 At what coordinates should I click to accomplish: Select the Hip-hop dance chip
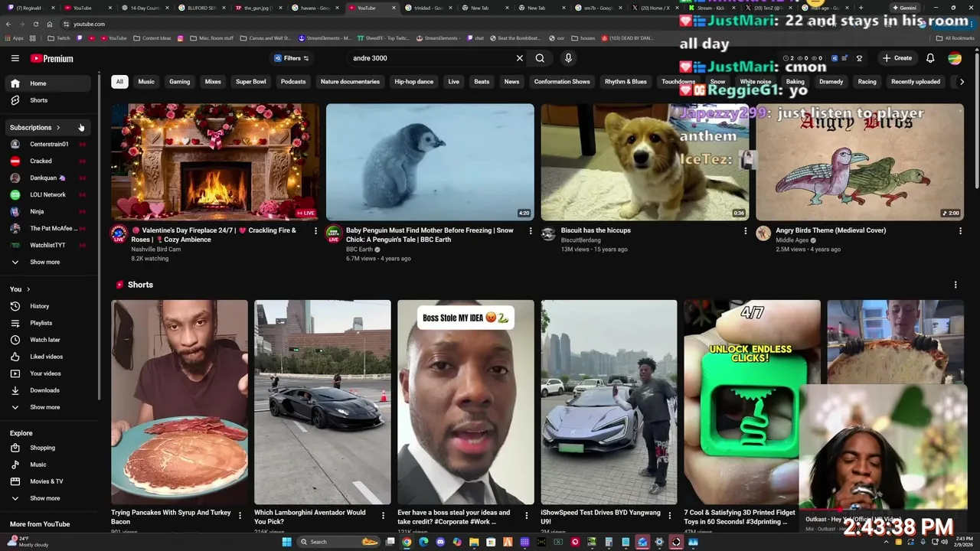tap(413, 81)
